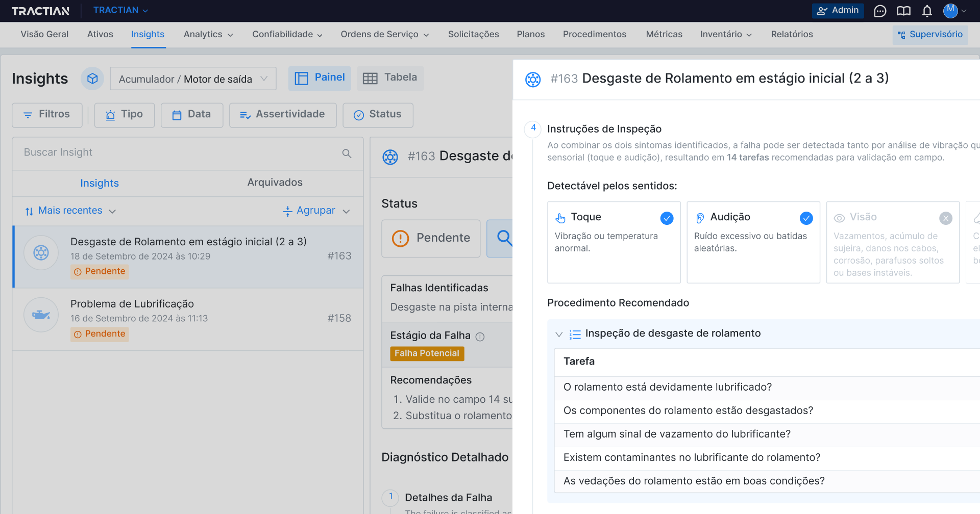
Task: Open the Ordens de Serviço menu
Action: (x=384, y=34)
